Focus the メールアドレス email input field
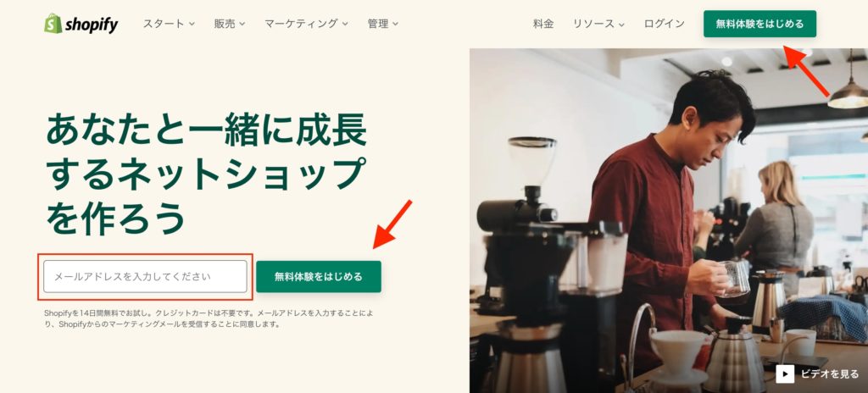This screenshot has width=868, height=393. tap(145, 276)
